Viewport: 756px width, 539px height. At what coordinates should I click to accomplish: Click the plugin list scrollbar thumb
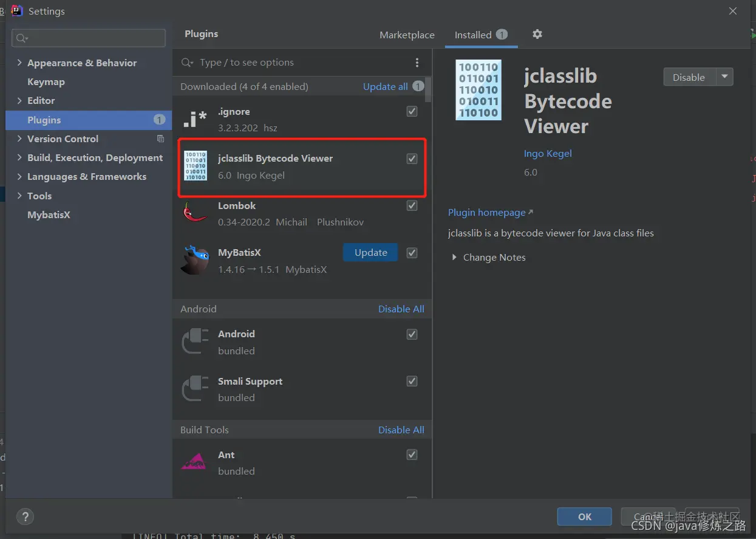coord(429,89)
